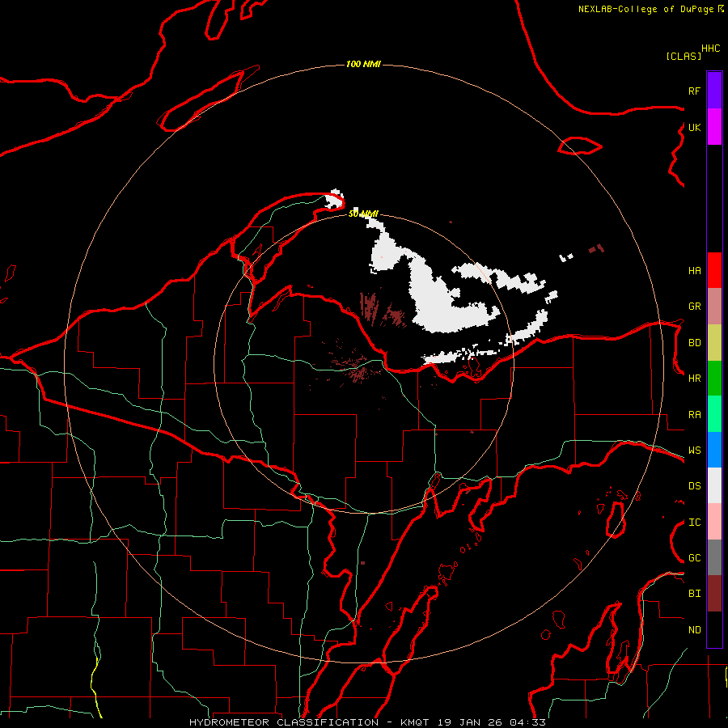Click the RF purple legend swatch

point(714,91)
